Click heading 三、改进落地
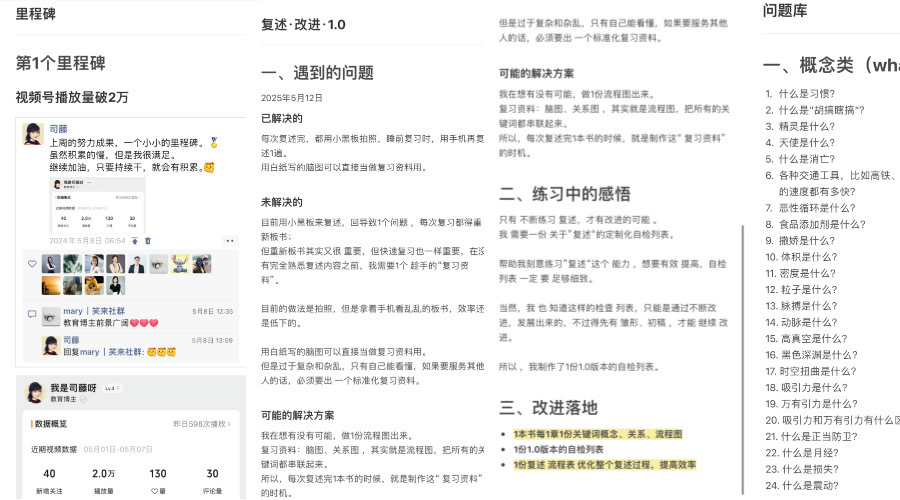Screen dimensions: 900x500 coord(547,407)
